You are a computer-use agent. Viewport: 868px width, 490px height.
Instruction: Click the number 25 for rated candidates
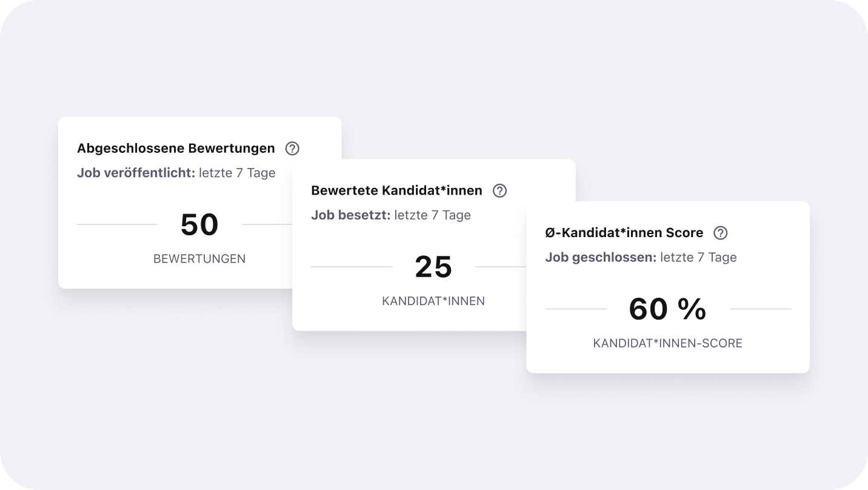(x=433, y=267)
